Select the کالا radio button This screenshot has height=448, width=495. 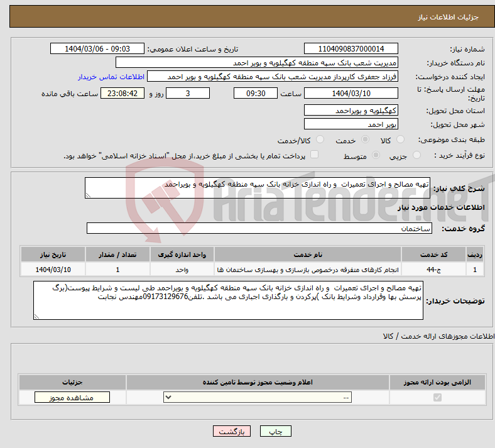coord(400,139)
